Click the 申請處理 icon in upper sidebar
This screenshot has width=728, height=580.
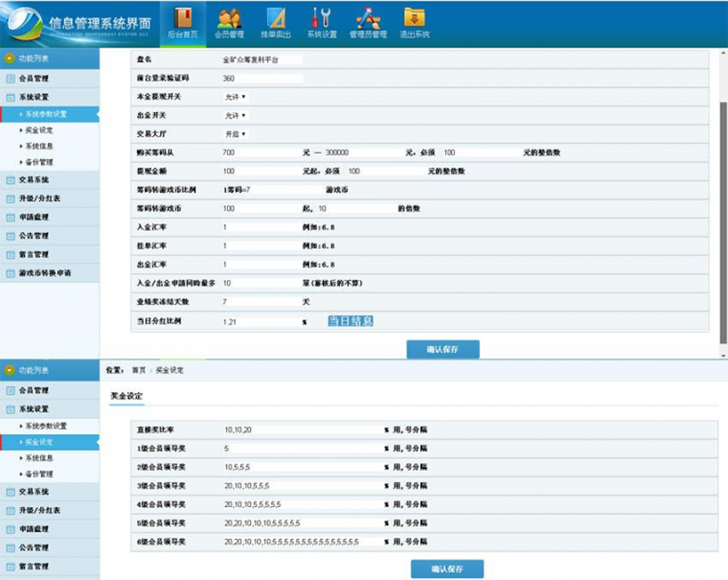[x=11, y=217]
